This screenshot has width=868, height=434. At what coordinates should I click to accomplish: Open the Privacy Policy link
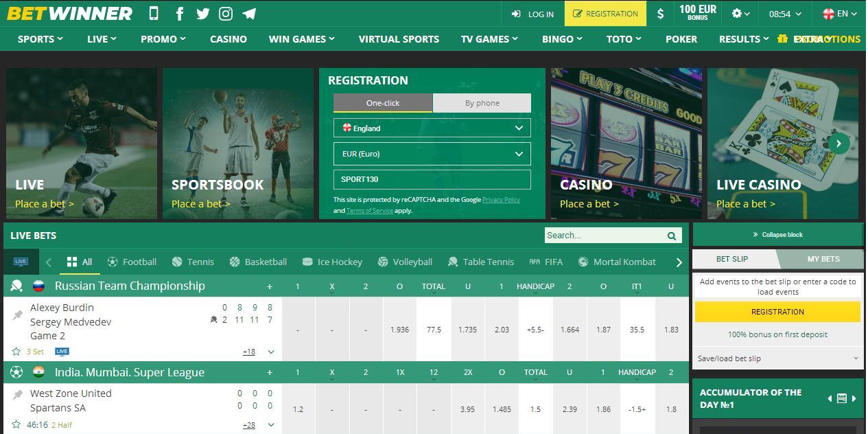501,200
